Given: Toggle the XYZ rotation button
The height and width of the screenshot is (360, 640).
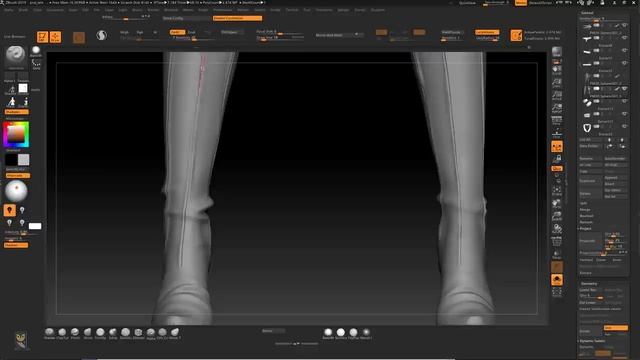Looking at the screenshot, I should pyautogui.click(x=557, y=168).
